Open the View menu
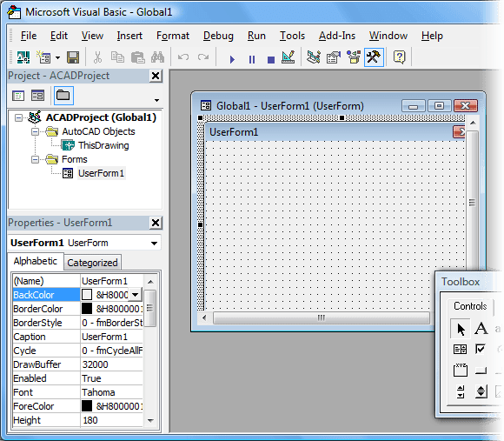The height and width of the screenshot is (441, 504). 92,36
